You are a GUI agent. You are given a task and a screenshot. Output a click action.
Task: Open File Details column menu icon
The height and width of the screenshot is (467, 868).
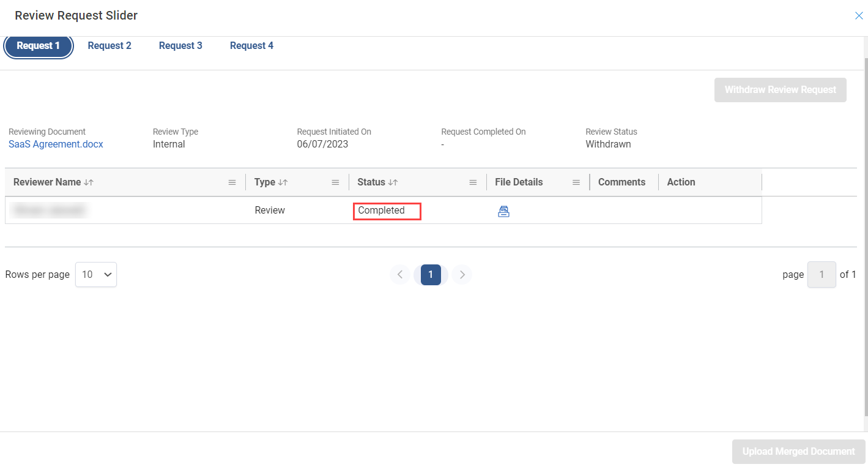576,182
